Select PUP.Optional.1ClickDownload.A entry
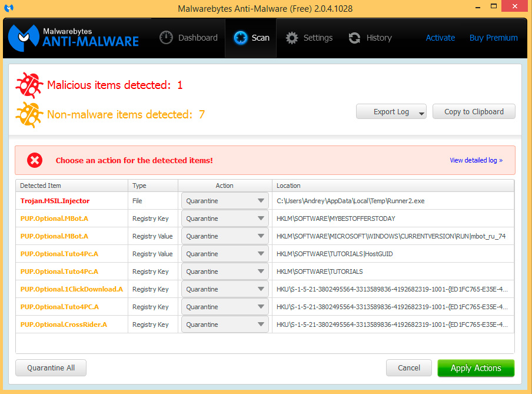The width and height of the screenshot is (532, 394). pyautogui.click(x=71, y=289)
